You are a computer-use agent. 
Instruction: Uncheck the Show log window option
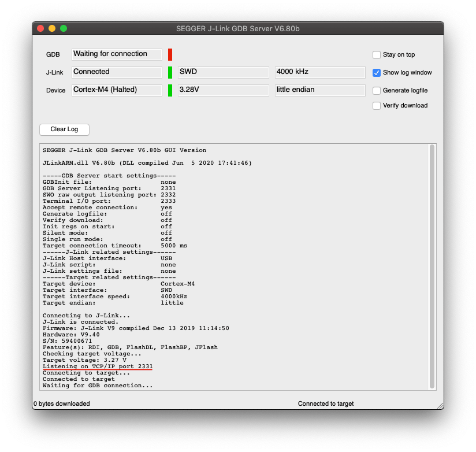click(377, 73)
